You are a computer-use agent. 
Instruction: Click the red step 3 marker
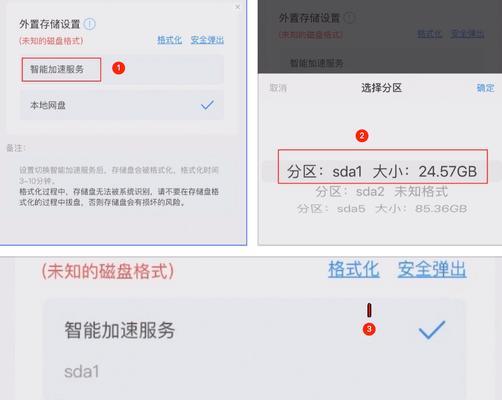pos(369,329)
